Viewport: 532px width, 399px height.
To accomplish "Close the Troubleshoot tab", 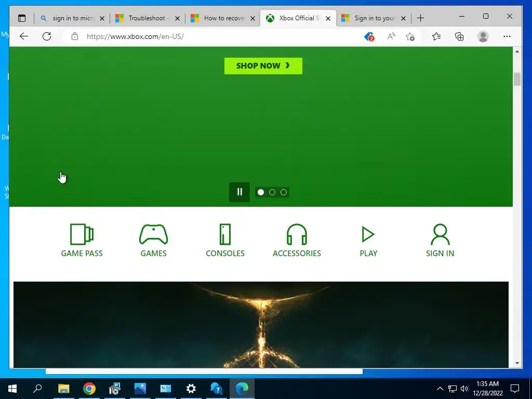I will (x=177, y=18).
